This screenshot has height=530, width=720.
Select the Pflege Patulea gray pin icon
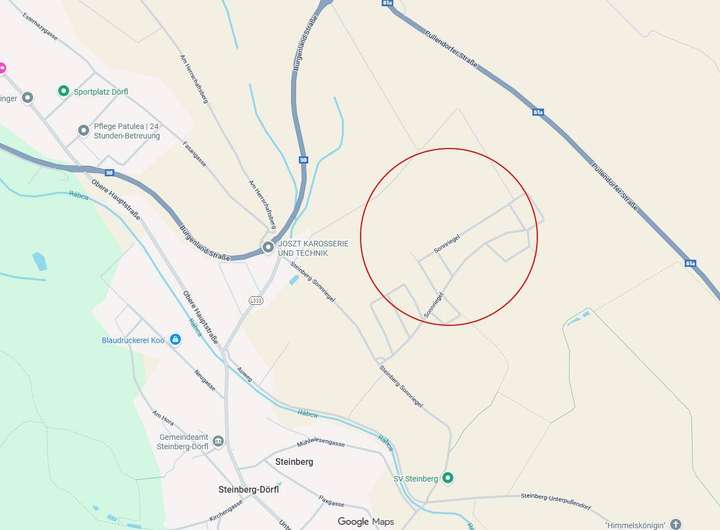(83, 130)
